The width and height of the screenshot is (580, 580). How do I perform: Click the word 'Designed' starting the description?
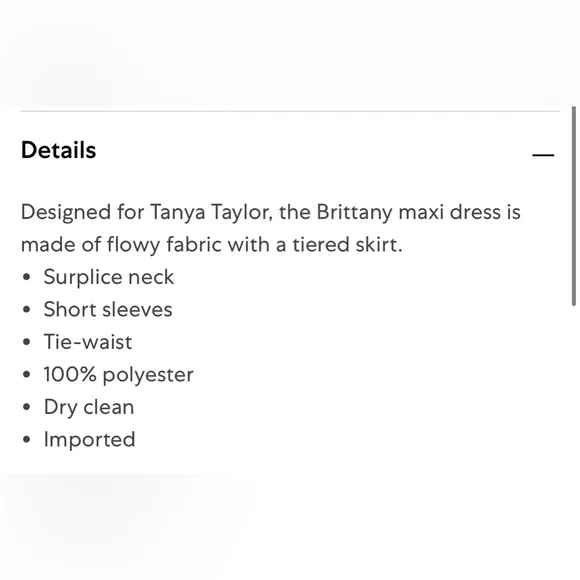66,213
